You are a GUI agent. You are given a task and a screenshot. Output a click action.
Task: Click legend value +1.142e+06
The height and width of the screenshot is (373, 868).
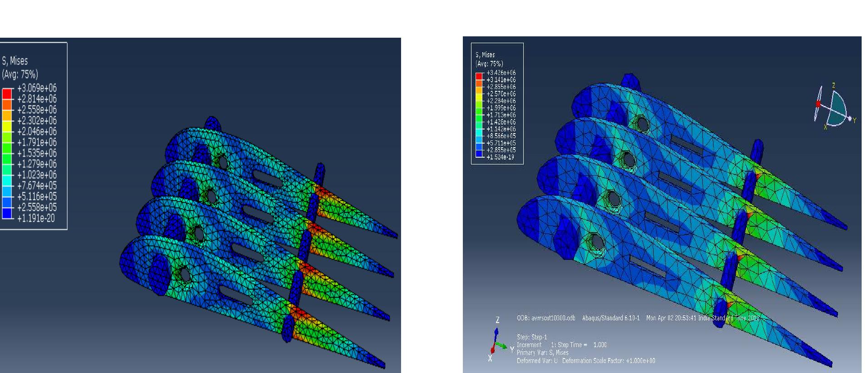click(501, 129)
